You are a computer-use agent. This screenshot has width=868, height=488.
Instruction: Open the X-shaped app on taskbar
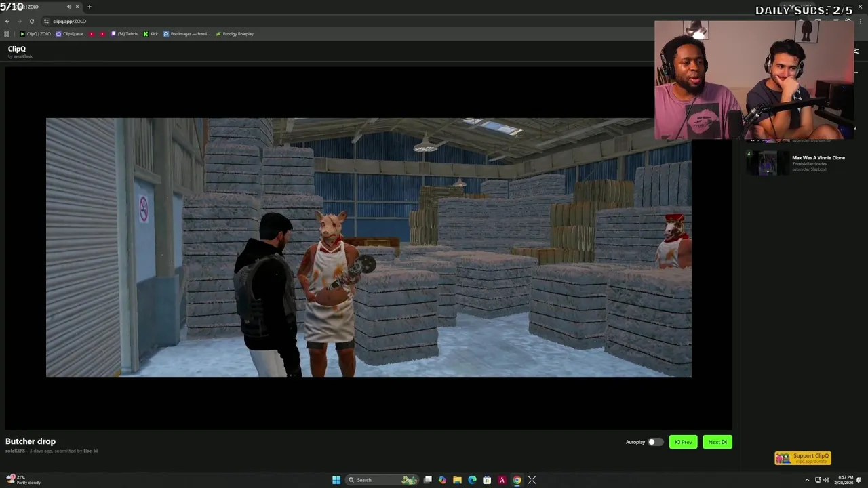(x=532, y=480)
